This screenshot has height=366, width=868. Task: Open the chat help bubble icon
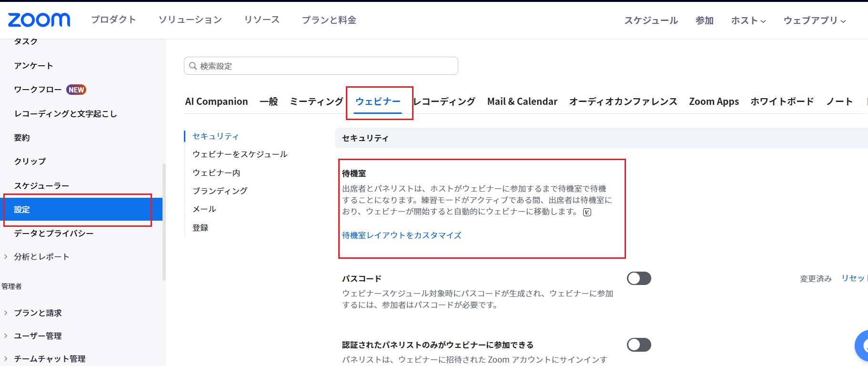[x=863, y=346]
